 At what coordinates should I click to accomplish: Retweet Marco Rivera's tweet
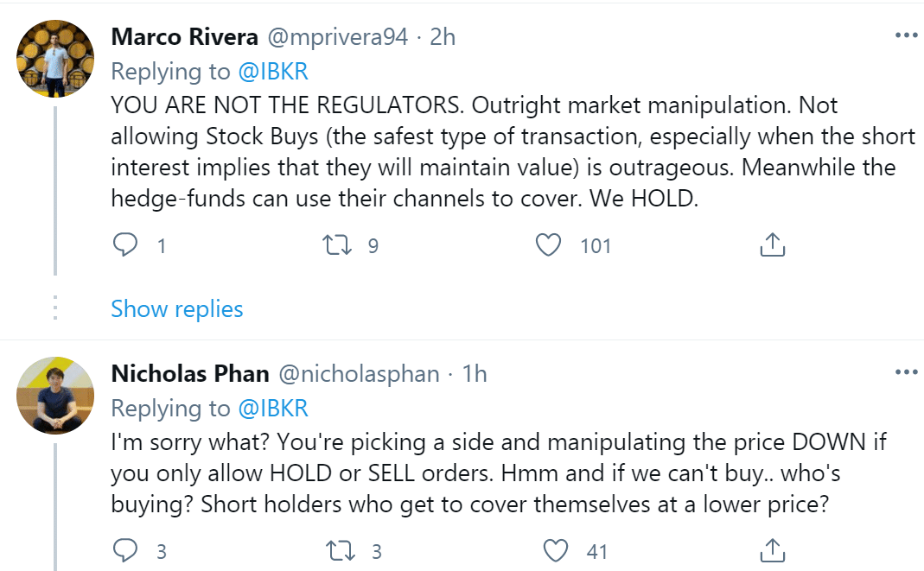[x=333, y=245]
